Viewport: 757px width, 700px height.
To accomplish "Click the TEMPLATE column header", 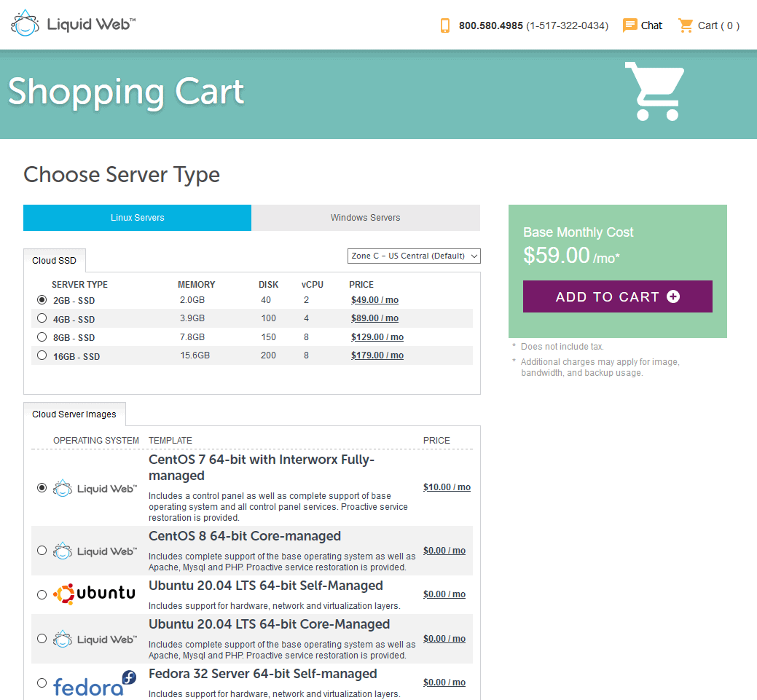I will [170, 440].
